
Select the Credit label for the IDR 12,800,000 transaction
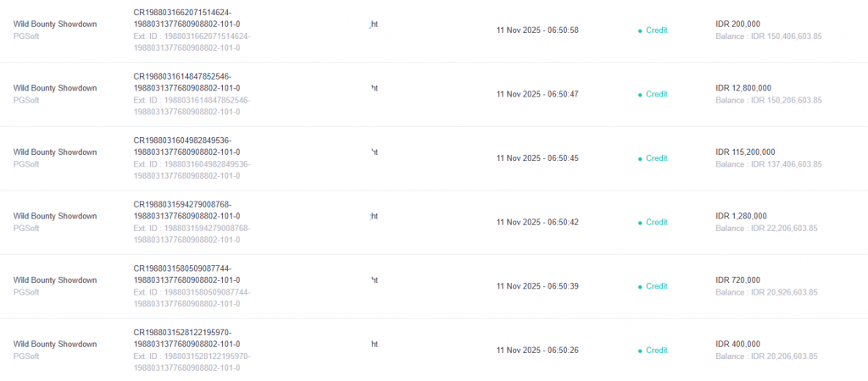coord(657,95)
